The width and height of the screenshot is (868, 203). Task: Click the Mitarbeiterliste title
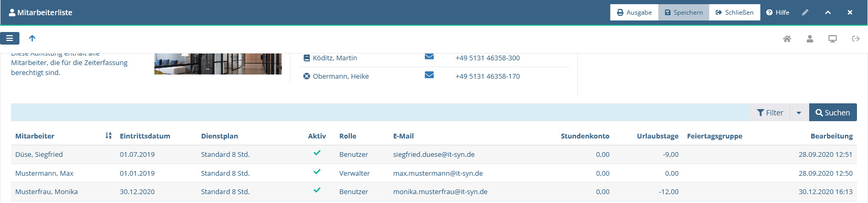45,13
